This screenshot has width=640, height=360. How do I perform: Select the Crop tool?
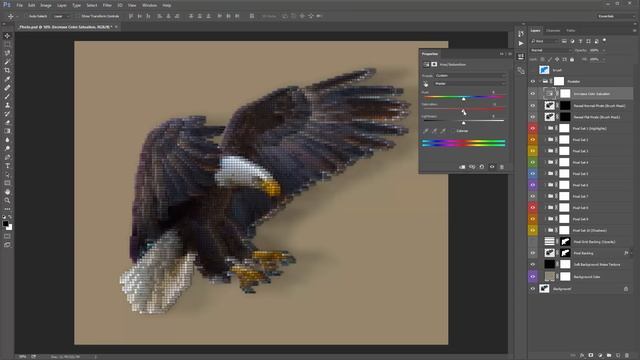[7, 70]
